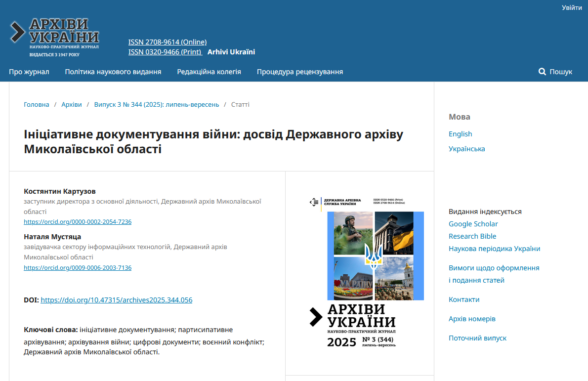The width and height of the screenshot is (588, 381).
Task: Open ISSN 0320-9466 (Print) link
Action: pos(165,52)
